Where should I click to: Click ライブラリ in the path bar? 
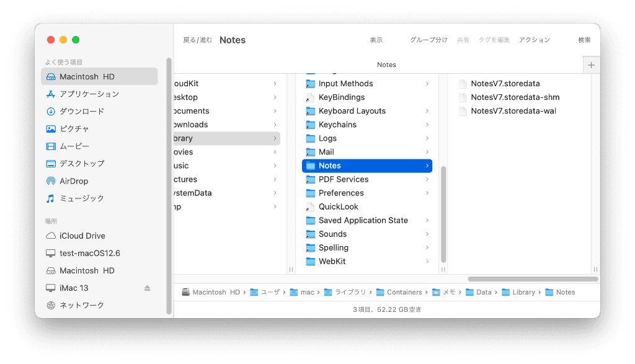(345, 292)
